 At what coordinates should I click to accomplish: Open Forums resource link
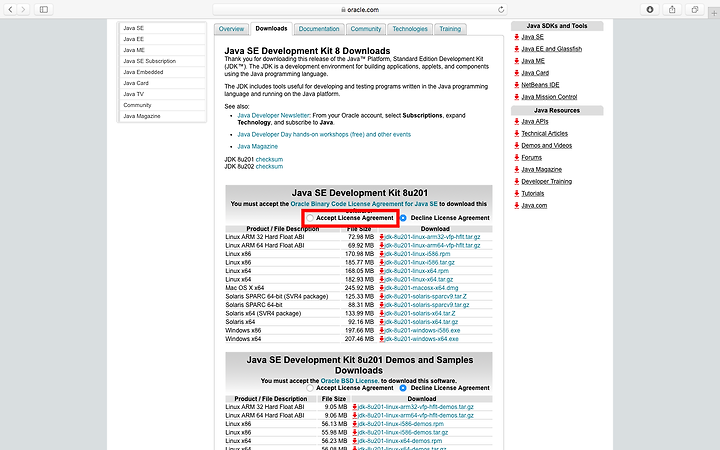(531, 157)
